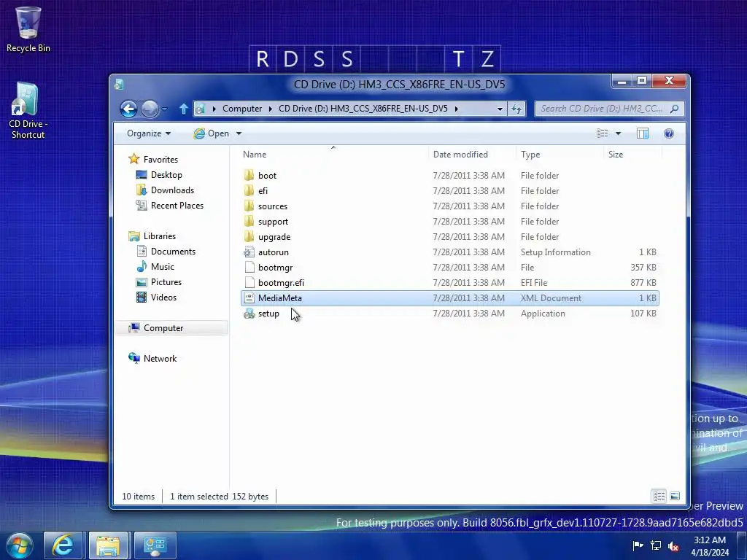The width and height of the screenshot is (747, 560).
Task: Select the boot folder icon
Action: (249, 175)
